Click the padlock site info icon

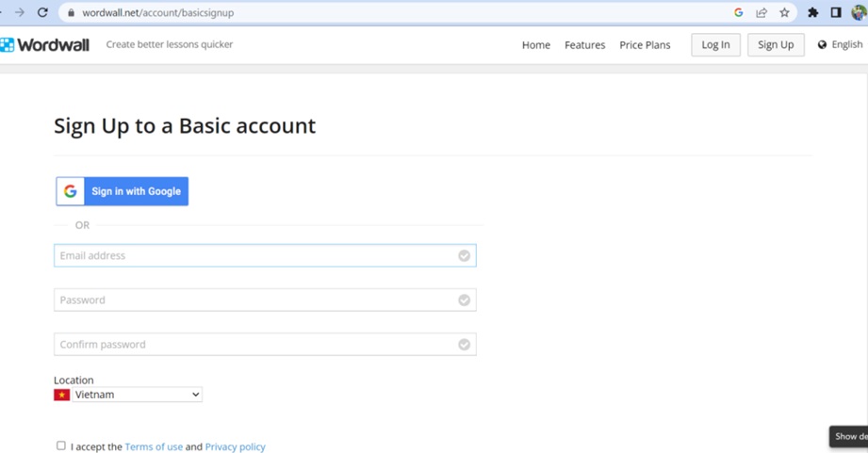71,12
